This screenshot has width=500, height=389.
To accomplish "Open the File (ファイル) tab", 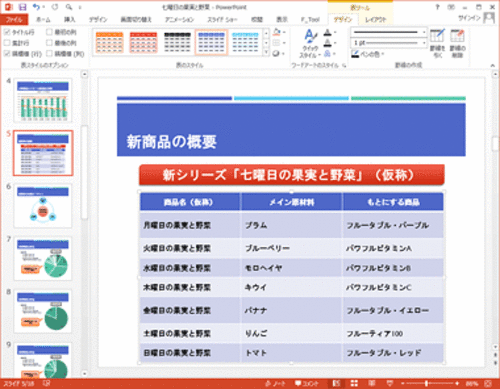I will [14, 19].
